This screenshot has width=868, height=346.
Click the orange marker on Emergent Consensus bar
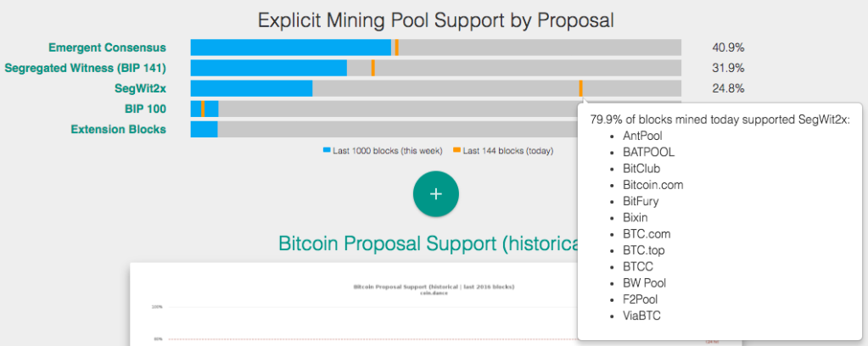396,47
